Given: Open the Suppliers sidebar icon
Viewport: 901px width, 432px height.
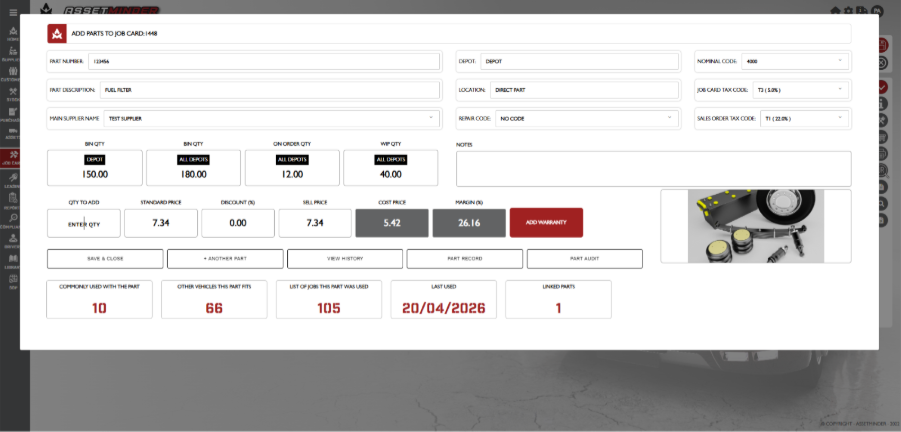Looking at the screenshot, I should (x=13, y=54).
